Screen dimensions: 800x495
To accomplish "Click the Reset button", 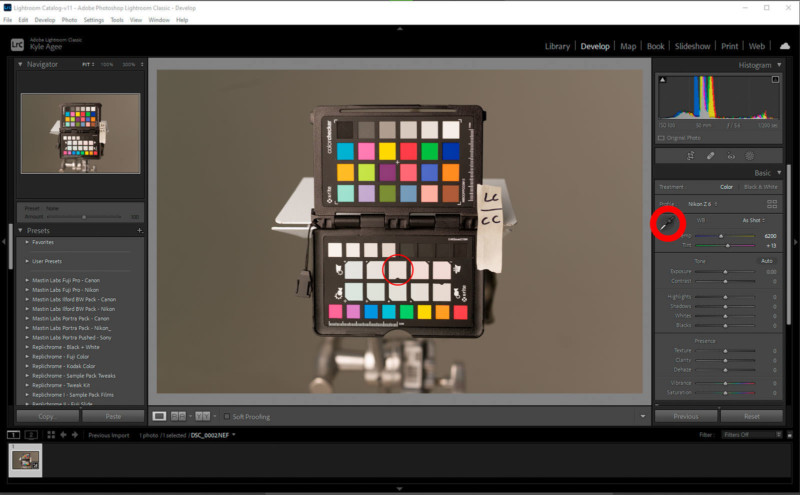I will tap(751, 416).
